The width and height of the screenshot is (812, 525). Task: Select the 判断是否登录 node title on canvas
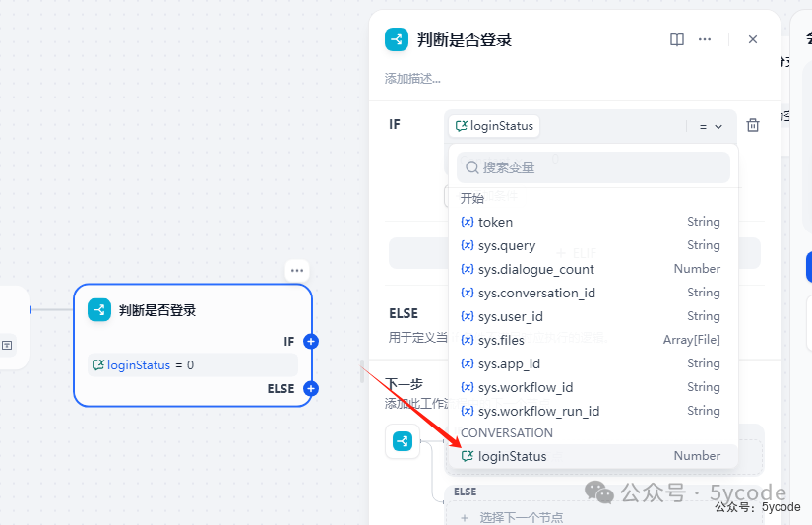tap(157, 310)
